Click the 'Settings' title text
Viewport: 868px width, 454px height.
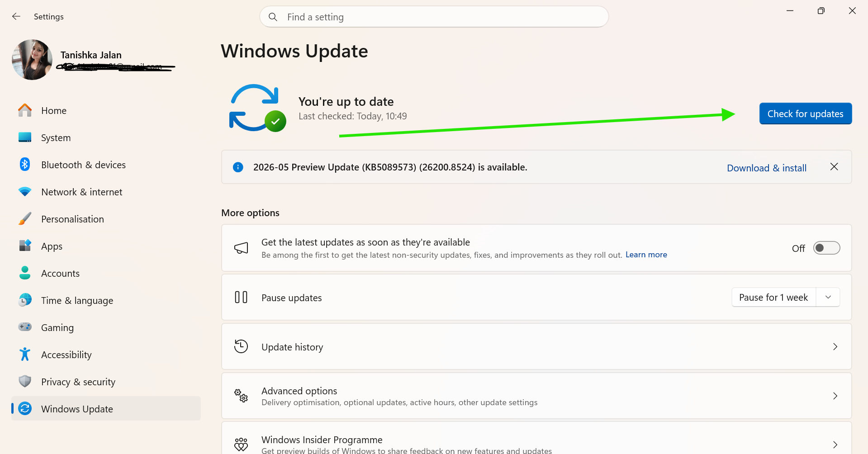[49, 17]
